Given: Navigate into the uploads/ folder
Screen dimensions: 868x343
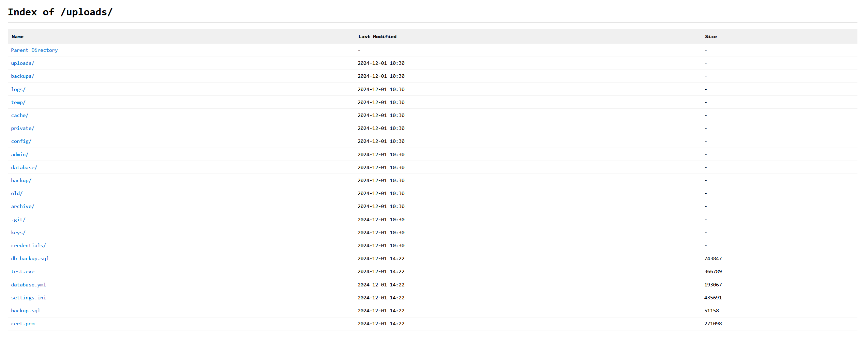Looking at the screenshot, I should [23, 63].
